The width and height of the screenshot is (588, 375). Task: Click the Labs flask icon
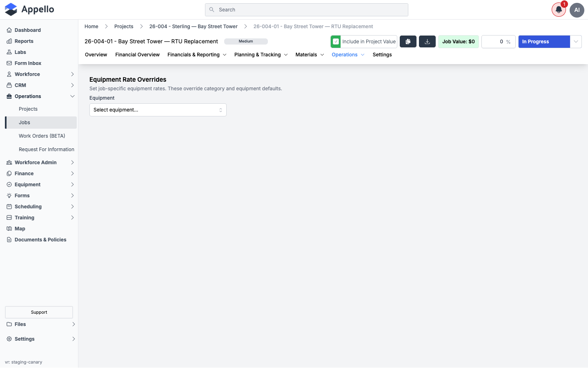[x=9, y=52]
